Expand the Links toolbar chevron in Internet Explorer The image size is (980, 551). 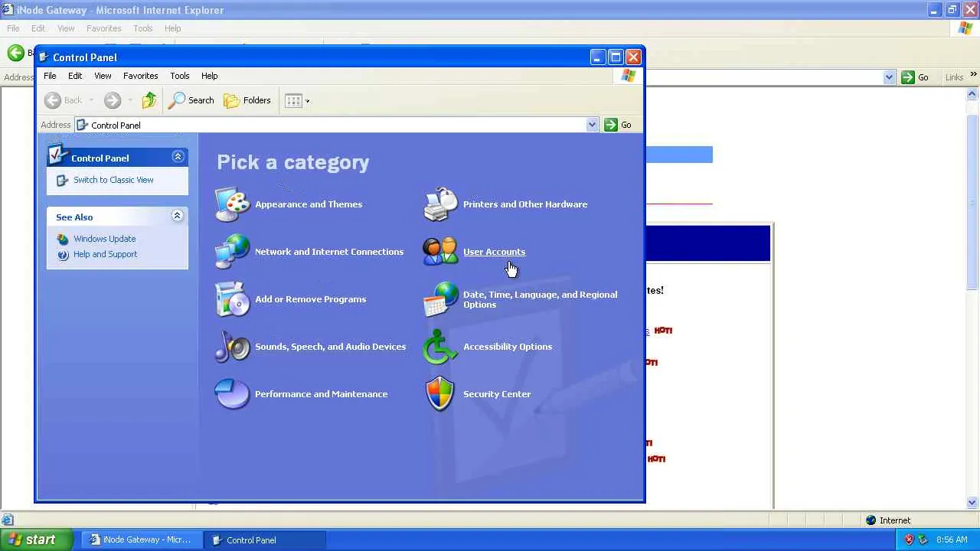pyautogui.click(x=973, y=75)
